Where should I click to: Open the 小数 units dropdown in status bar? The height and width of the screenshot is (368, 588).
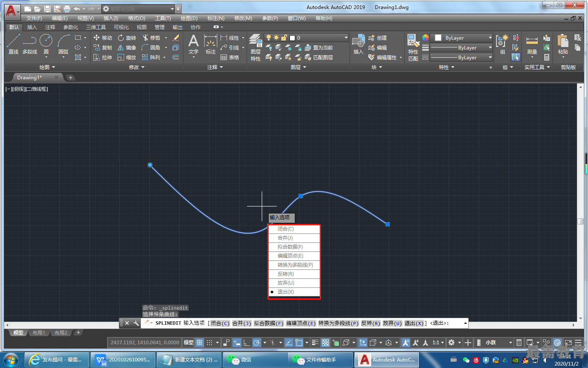(x=498, y=343)
